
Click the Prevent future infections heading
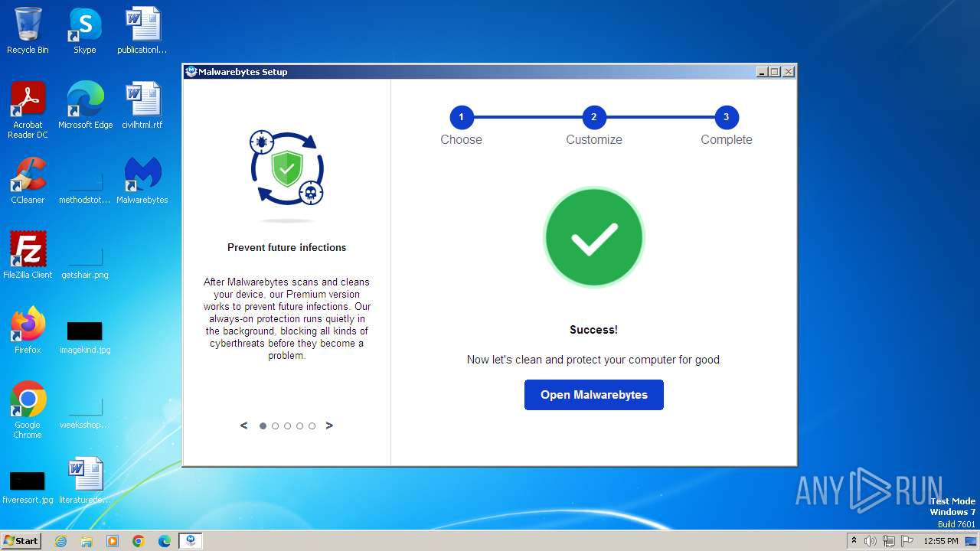pos(287,247)
